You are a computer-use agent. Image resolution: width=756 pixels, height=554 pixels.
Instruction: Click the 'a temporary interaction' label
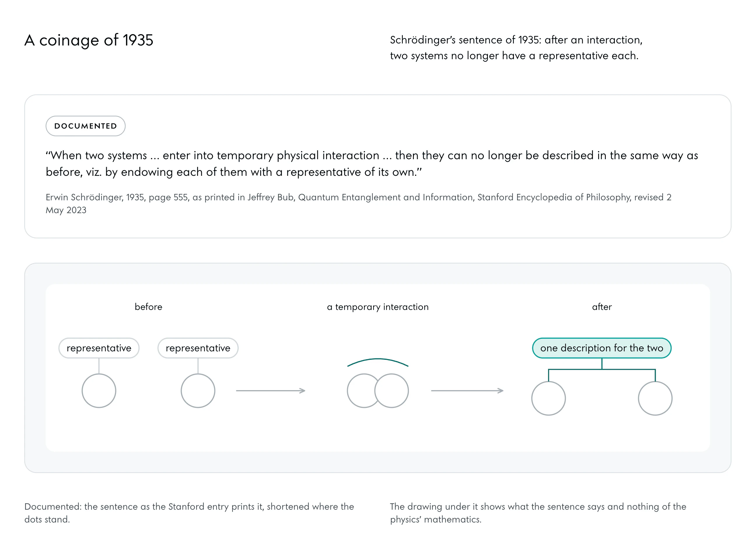pyautogui.click(x=378, y=307)
